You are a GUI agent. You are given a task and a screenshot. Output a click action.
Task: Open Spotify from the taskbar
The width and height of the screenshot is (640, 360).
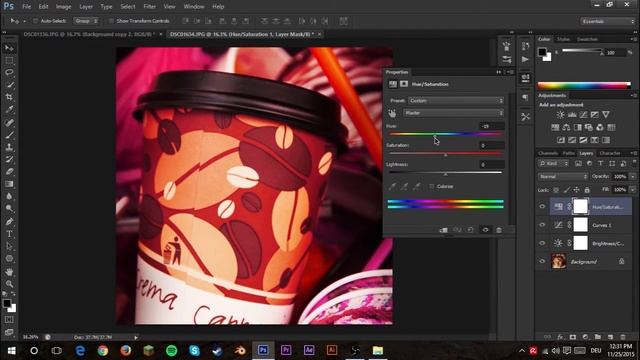coord(171,351)
